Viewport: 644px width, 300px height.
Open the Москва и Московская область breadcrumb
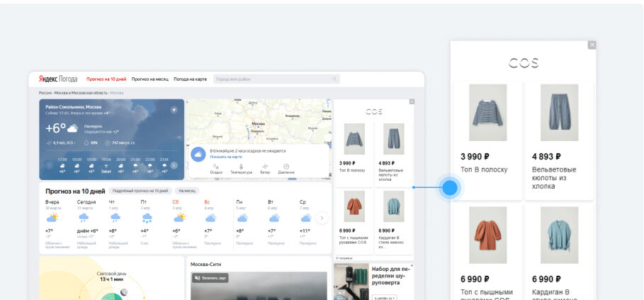pos(81,93)
